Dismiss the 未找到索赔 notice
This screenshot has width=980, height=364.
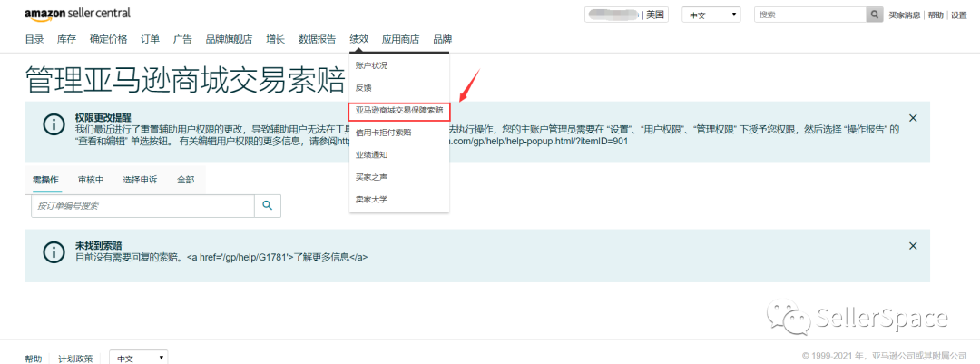[x=913, y=246]
